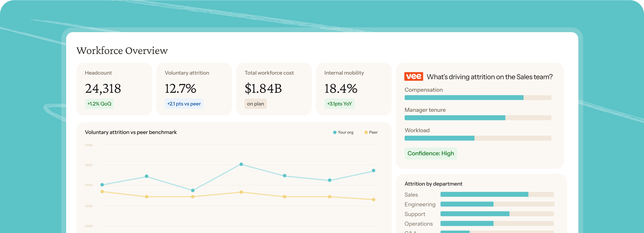Open the Total workforce cost card

(x=274, y=89)
